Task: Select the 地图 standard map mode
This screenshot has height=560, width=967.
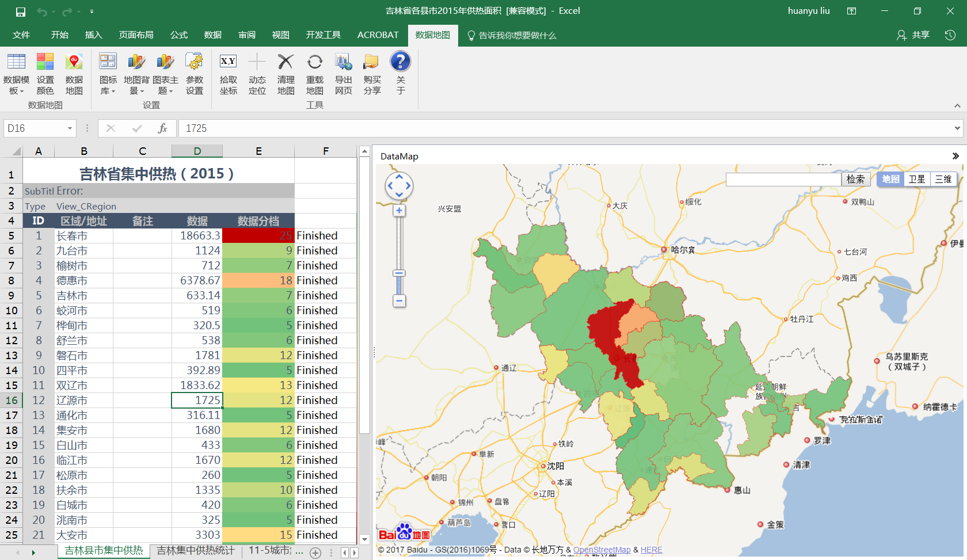Action: [890, 179]
